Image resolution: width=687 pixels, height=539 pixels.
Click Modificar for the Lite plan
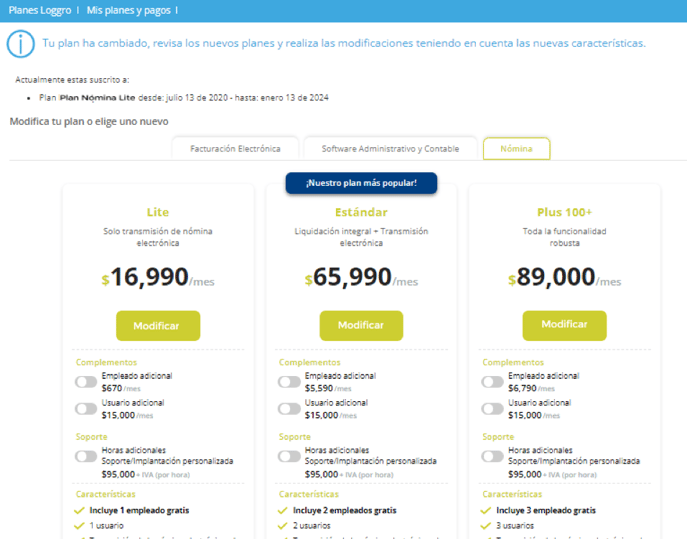[x=158, y=326]
